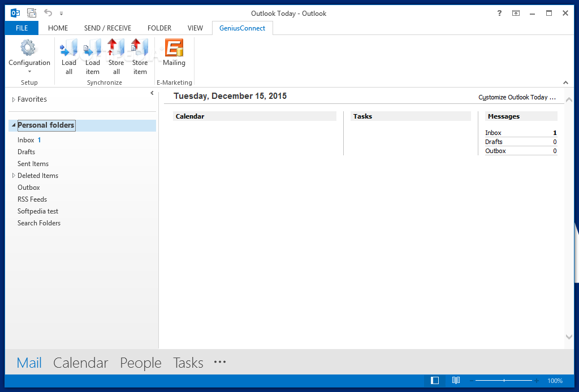Click Customize Outlook Today link

(x=517, y=97)
